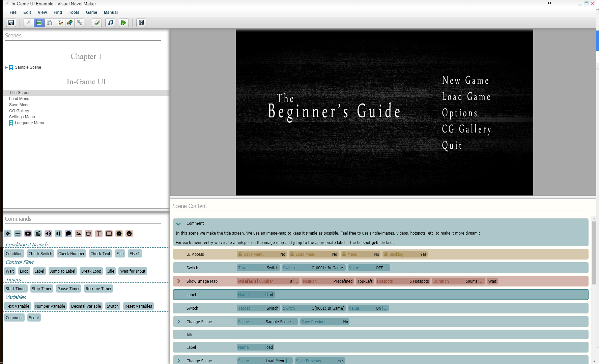Viewport: 599px width, 364px height.
Task: Expand the Sample Scene tree item
Action: [6, 67]
